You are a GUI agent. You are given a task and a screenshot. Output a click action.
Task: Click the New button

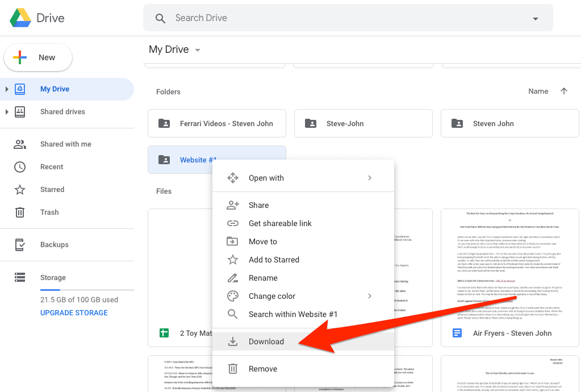(38, 57)
